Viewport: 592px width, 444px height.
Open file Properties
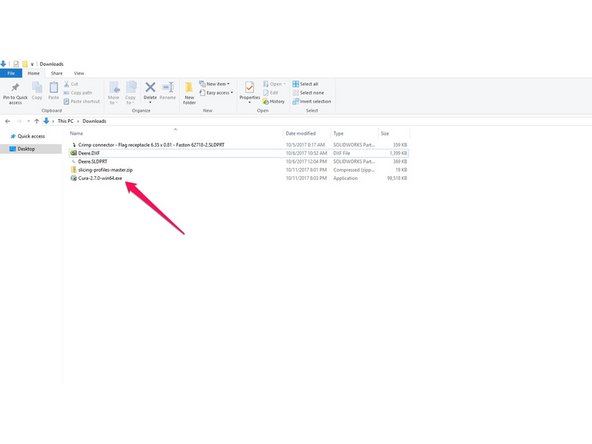[x=250, y=91]
